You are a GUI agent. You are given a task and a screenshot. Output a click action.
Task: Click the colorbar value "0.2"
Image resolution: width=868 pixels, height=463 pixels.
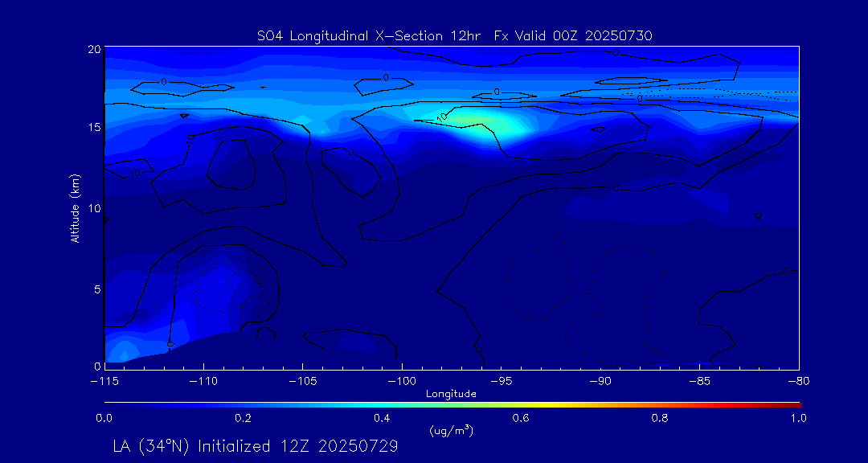click(244, 418)
